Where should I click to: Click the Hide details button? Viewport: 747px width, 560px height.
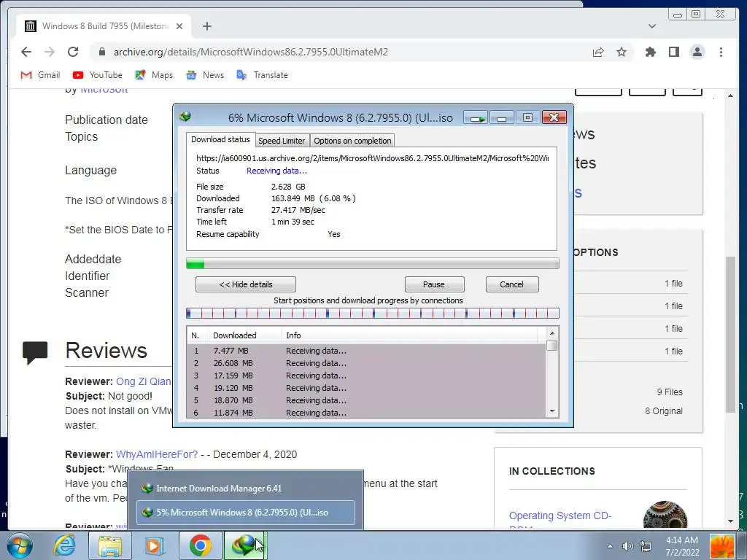pyautogui.click(x=246, y=284)
